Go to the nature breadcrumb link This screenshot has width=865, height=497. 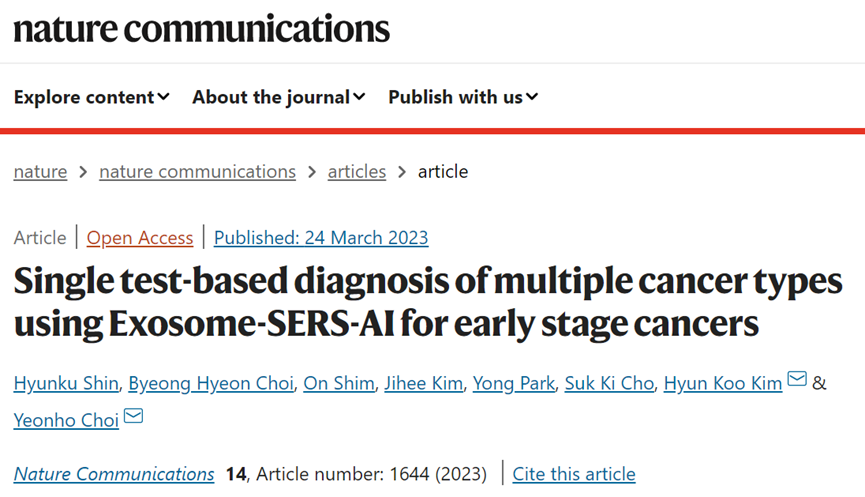(40, 172)
